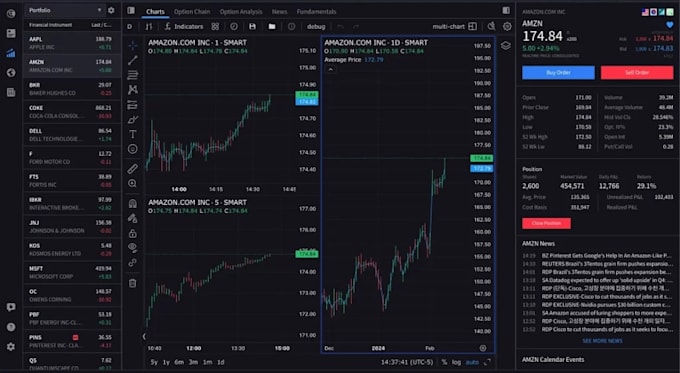Screen dimensions: 680x373
Task: Toggle magnet mode for drawings
Action: pyautogui.click(x=133, y=203)
